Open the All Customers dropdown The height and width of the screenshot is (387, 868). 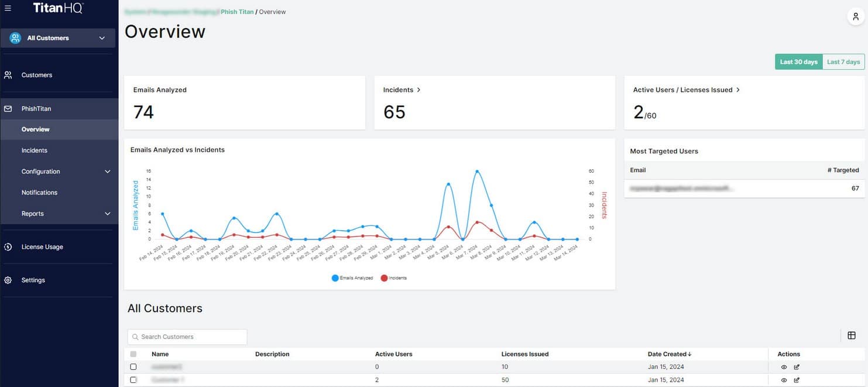[x=58, y=38]
